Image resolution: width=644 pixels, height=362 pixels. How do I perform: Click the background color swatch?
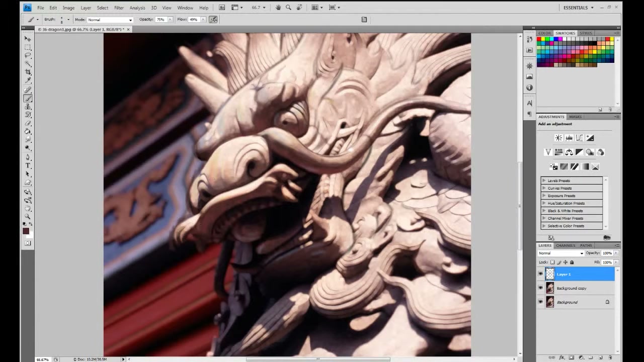point(30,235)
